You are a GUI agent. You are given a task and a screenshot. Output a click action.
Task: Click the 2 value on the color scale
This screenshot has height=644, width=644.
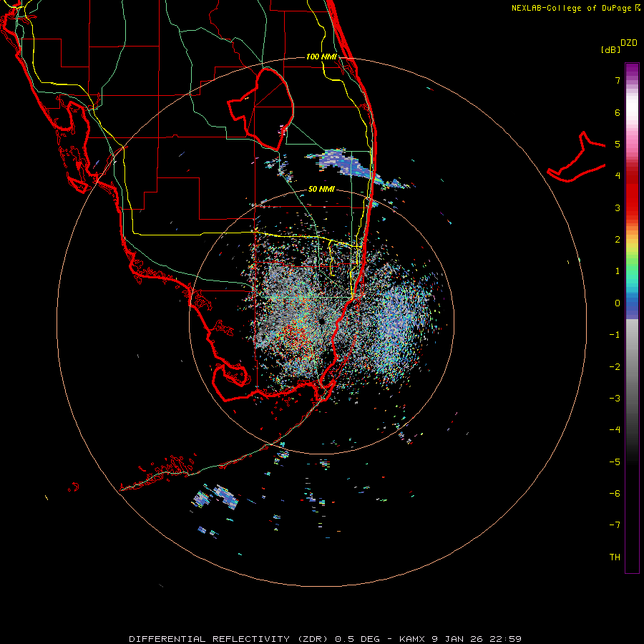[618, 240]
